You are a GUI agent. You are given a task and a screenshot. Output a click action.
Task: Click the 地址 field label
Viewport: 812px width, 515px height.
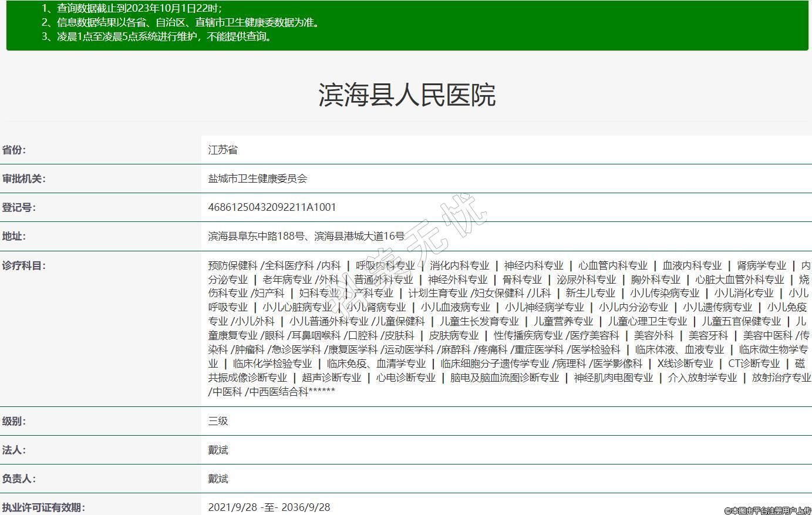click(x=14, y=236)
